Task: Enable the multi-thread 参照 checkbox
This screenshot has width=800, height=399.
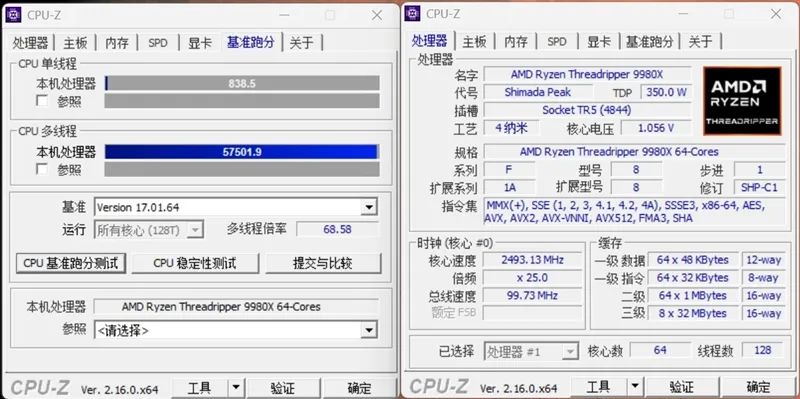Action: click(x=42, y=169)
